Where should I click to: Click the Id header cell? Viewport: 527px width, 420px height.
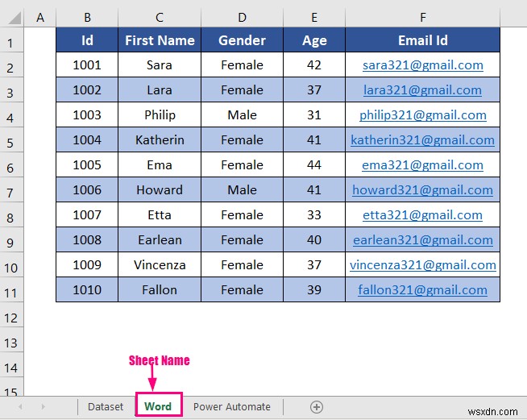point(87,40)
